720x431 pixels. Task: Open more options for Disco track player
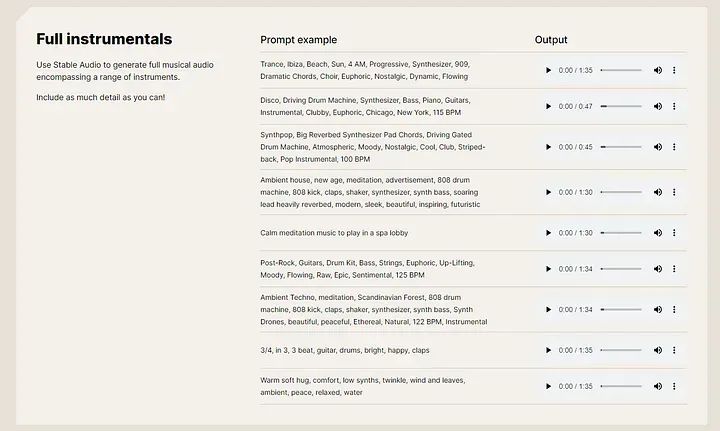[x=675, y=106]
